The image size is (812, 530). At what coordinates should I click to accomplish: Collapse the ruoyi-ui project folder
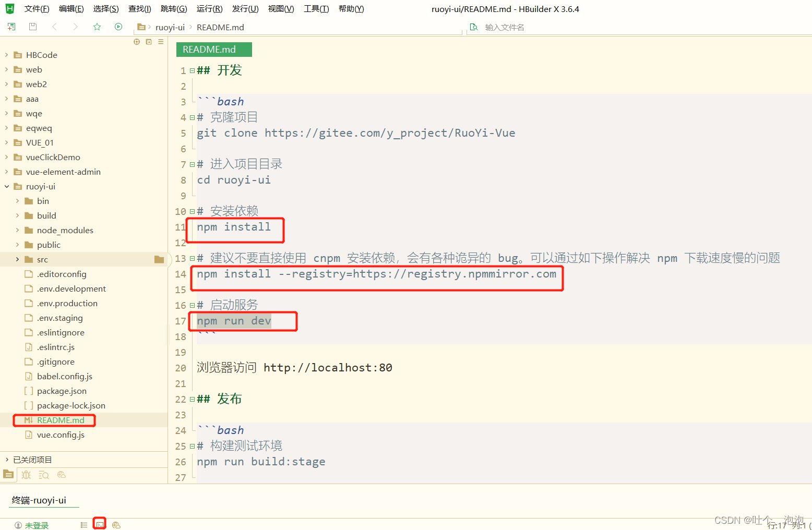point(7,186)
